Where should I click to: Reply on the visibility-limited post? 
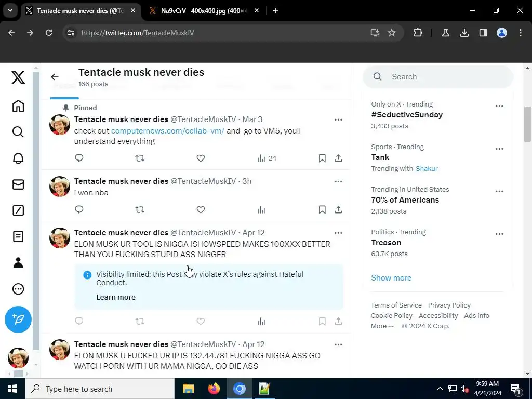click(79, 321)
